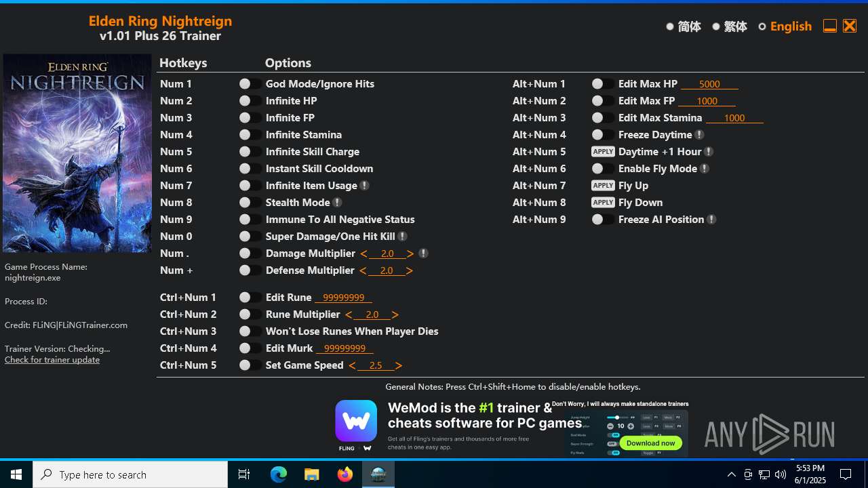Click the Edit Max FP value field

707,101
